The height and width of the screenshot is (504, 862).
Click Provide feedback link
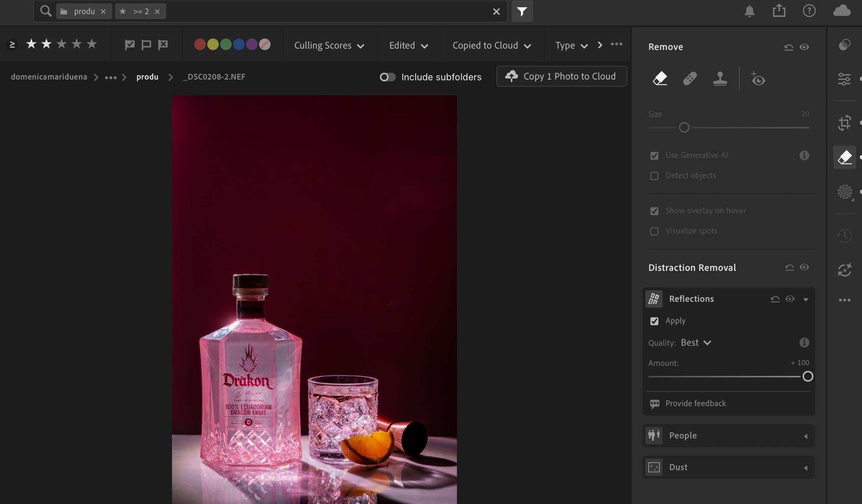coord(695,404)
